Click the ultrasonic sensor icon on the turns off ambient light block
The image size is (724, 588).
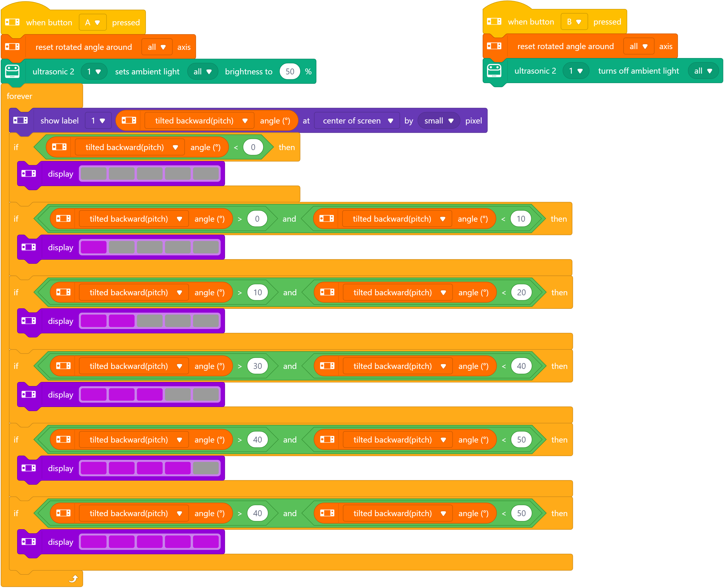[x=494, y=71]
